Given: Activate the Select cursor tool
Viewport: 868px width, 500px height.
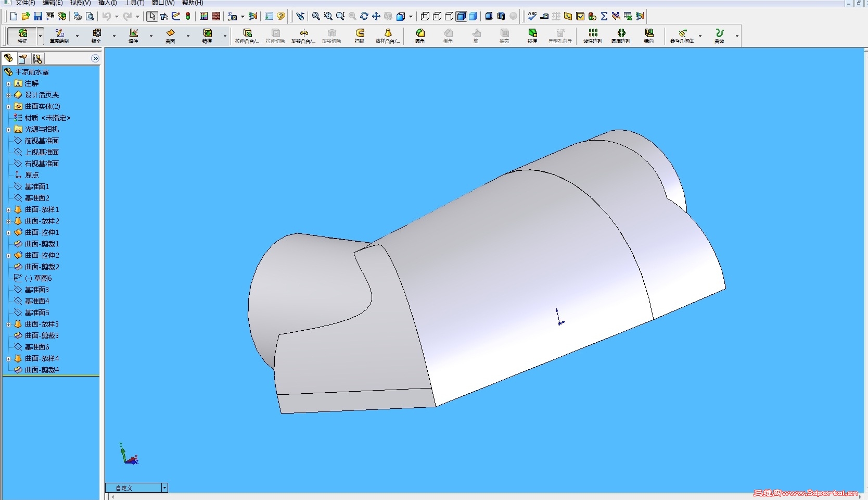Looking at the screenshot, I should click(x=152, y=17).
